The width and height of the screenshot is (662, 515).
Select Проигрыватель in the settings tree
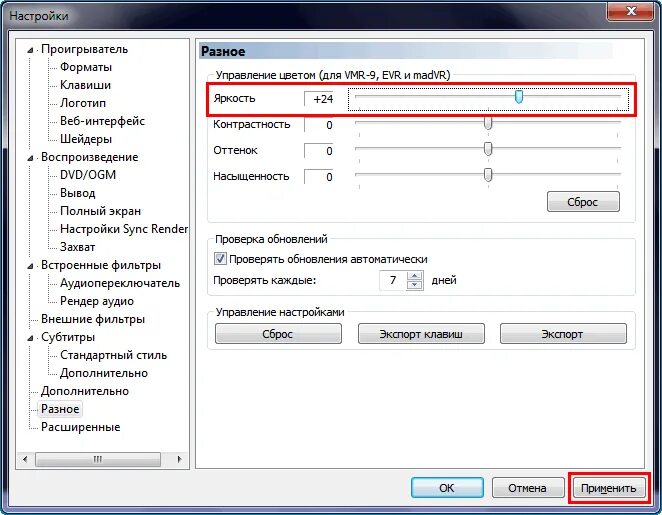[84, 49]
